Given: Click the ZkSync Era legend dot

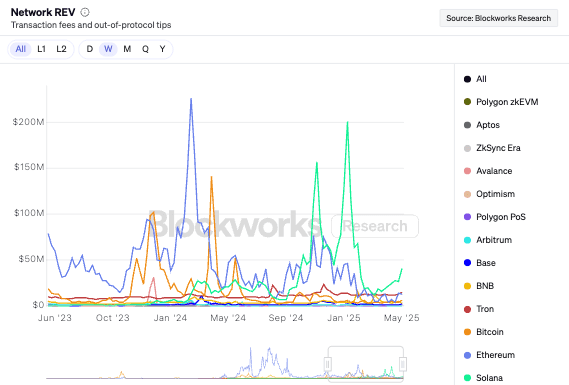Looking at the screenshot, I should 467,148.
